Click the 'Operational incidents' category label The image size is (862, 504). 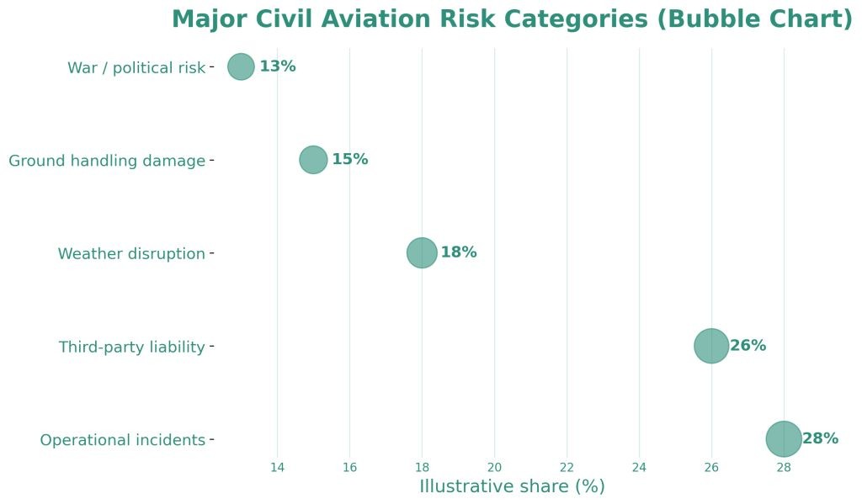pyautogui.click(x=123, y=440)
